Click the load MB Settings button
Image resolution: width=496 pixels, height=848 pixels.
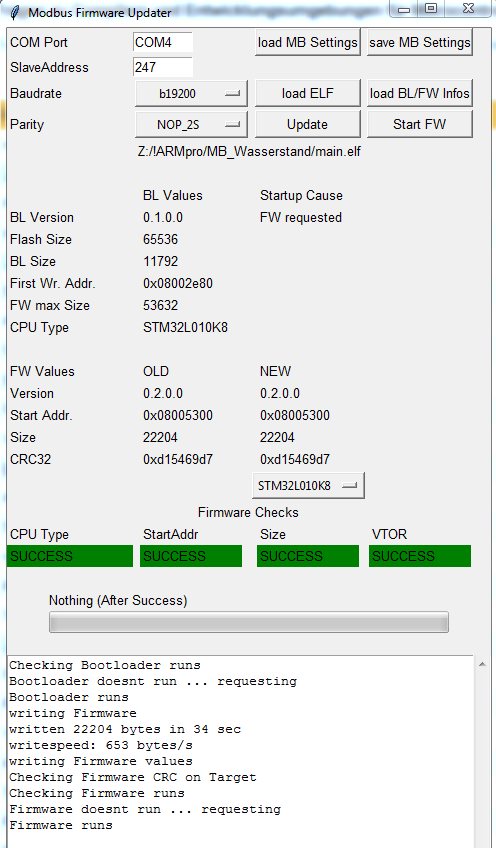308,42
